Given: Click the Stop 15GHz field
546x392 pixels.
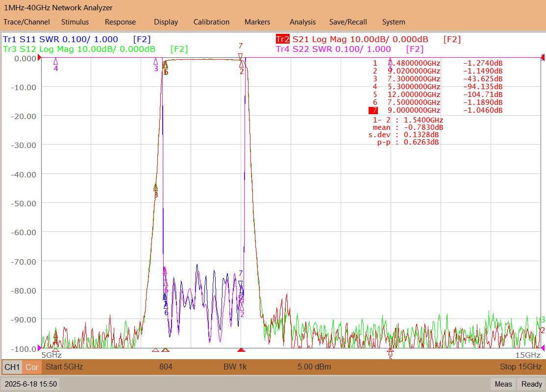Looking at the screenshot, I should 521,367.
